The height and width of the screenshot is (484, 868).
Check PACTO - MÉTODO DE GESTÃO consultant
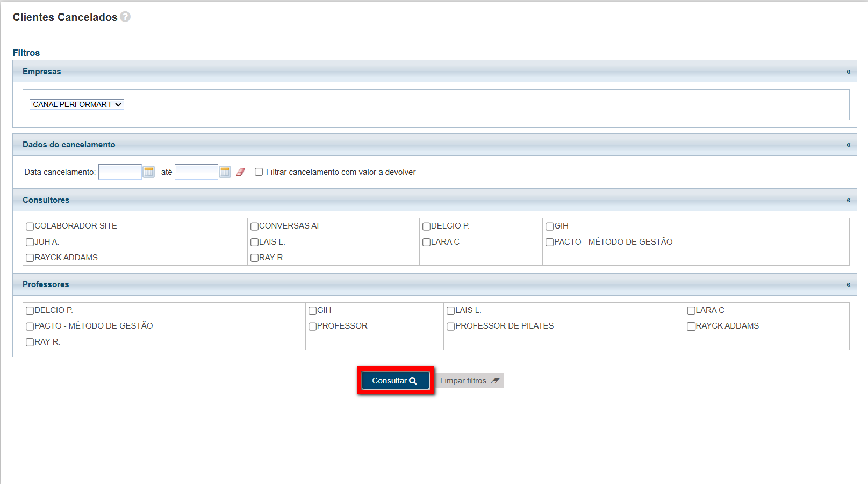click(550, 243)
